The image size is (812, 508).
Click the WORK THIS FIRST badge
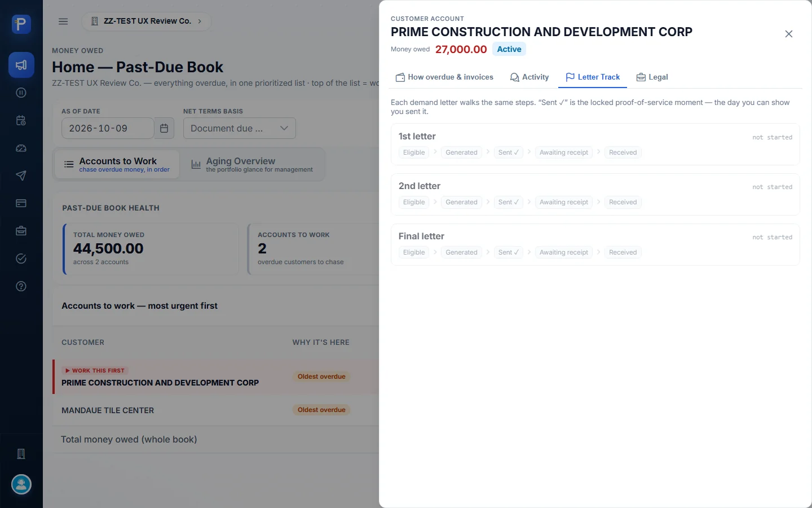[95, 370]
